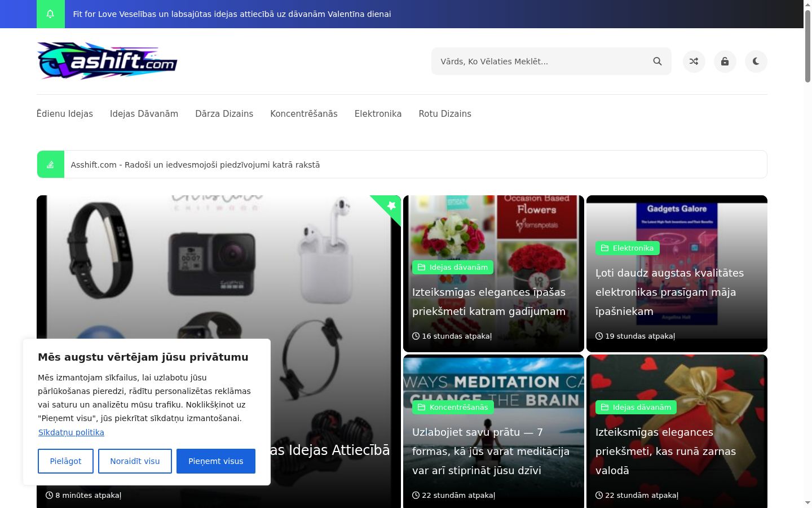Image resolution: width=812 pixels, height=508 pixels.
Task: Open Koncentrēšanās menu
Action: coord(304,113)
